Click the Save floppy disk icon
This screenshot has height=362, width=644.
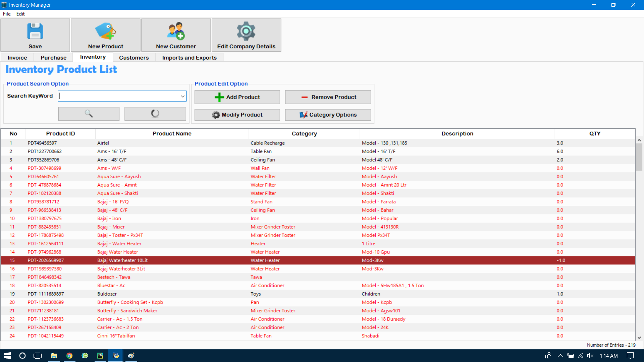pyautogui.click(x=35, y=32)
